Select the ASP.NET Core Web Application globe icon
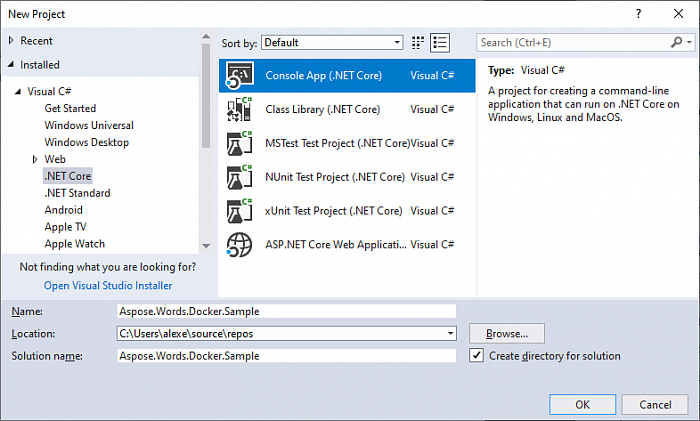 240,245
